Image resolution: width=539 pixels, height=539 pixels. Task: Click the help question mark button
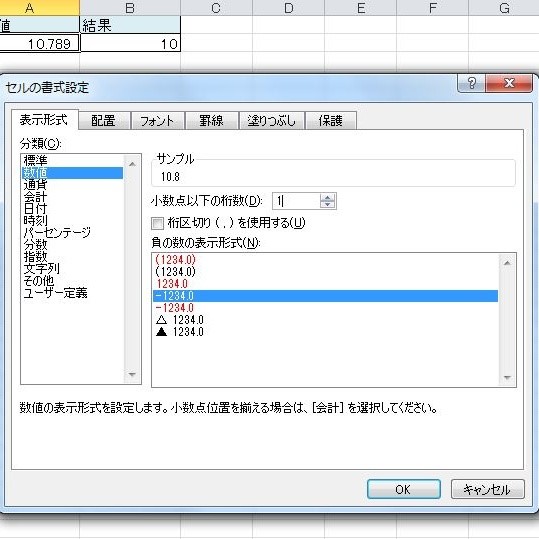tap(471, 83)
